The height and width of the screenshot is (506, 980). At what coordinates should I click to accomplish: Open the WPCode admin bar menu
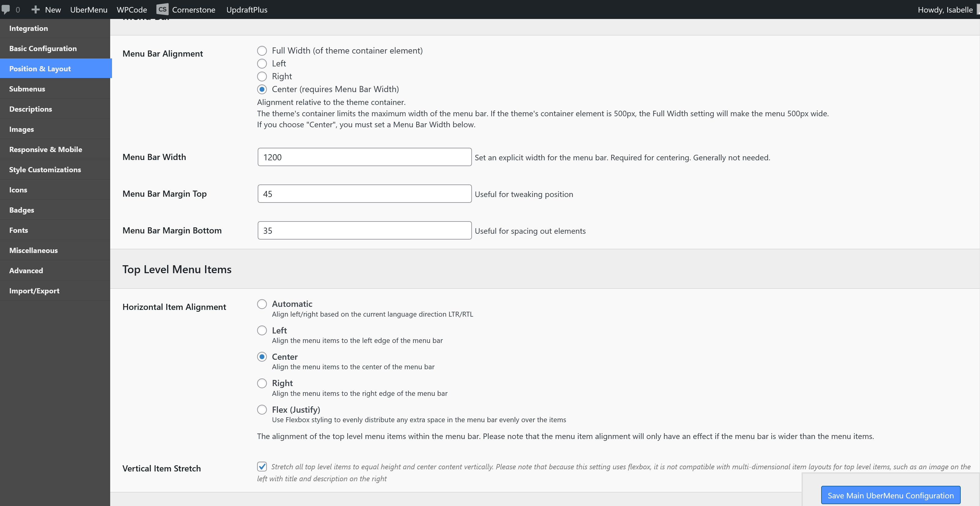132,9
